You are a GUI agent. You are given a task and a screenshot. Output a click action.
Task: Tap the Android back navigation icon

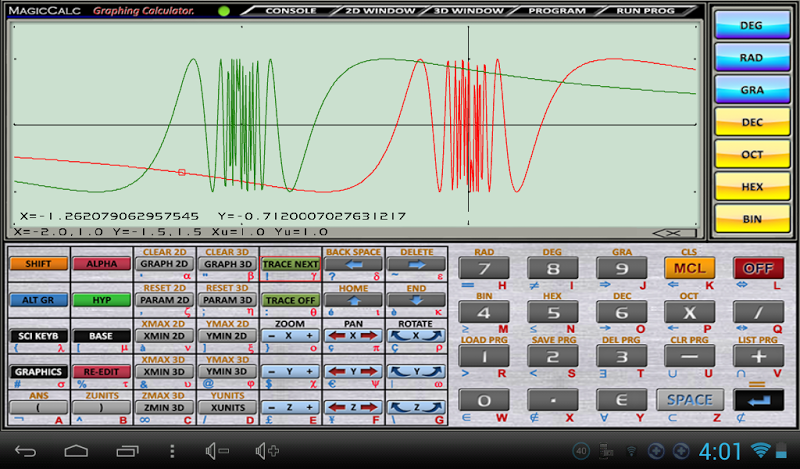(x=27, y=450)
